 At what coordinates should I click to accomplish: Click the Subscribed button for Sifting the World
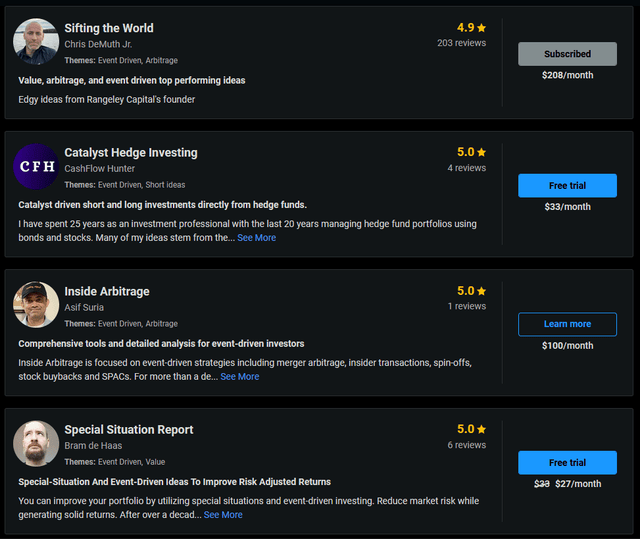567,54
